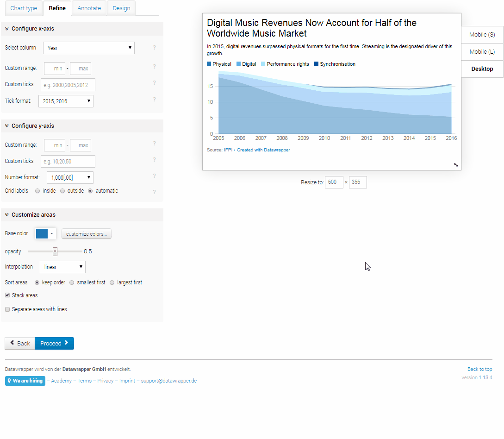Screen dimensions: 504x439
Task: Switch to the Design tab
Action: click(x=122, y=8)
